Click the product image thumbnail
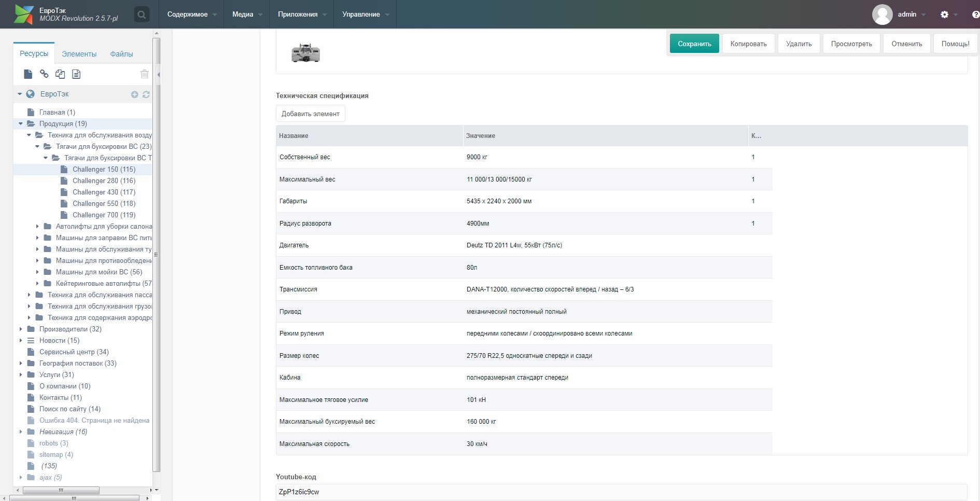 [305, 53]
